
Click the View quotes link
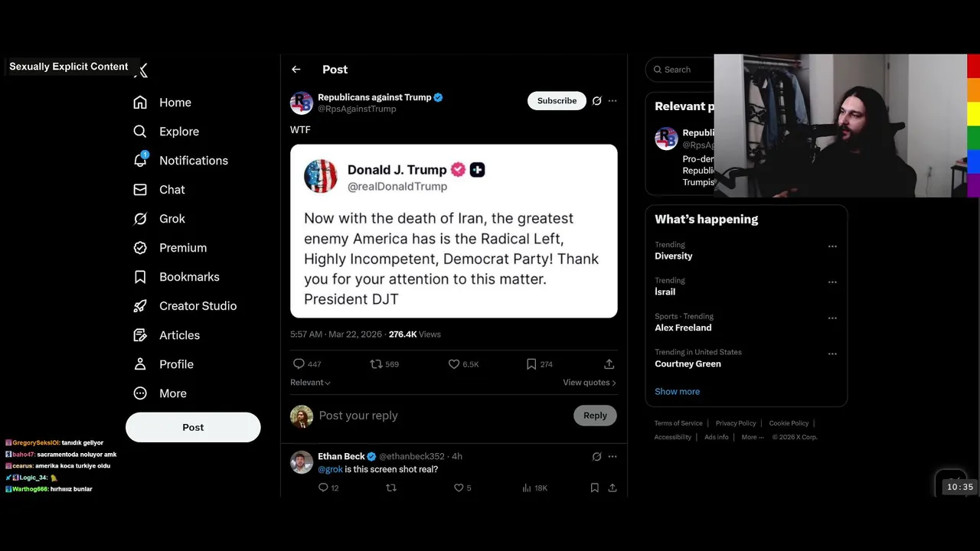(589, 383)
